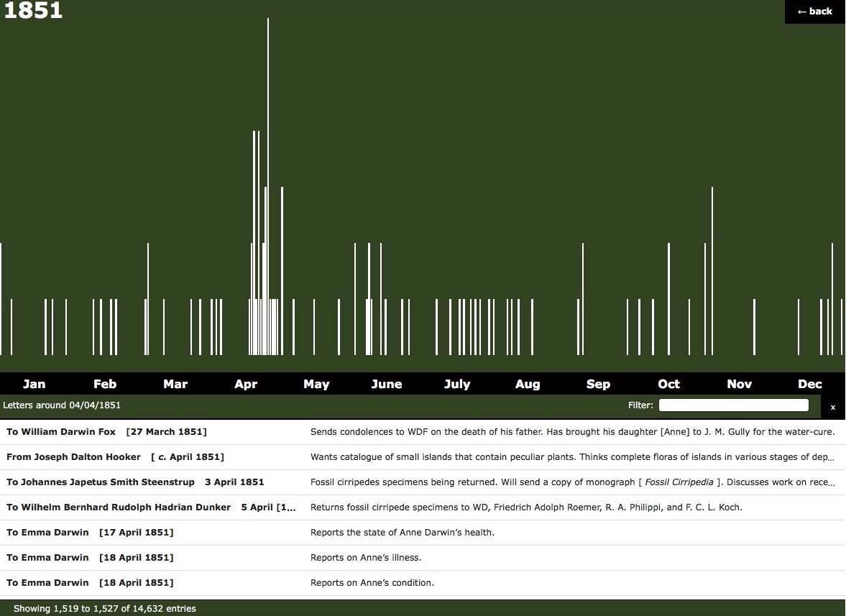
Task: Click the 1851 year heading
Action: pos(32,11)
